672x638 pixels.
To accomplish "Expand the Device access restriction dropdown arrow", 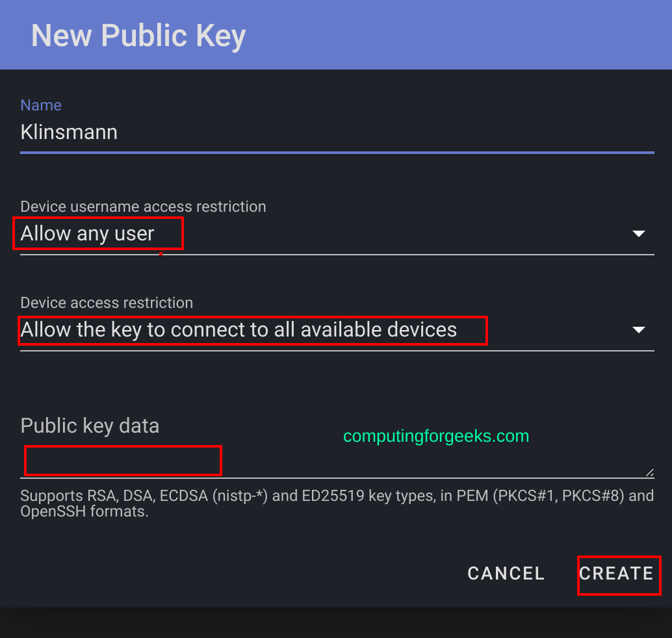I will 639,330.
